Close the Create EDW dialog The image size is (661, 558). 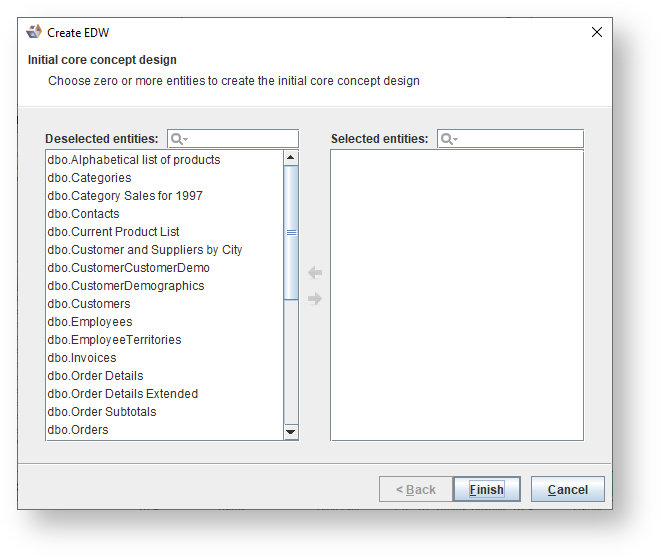tap(597, 32)
